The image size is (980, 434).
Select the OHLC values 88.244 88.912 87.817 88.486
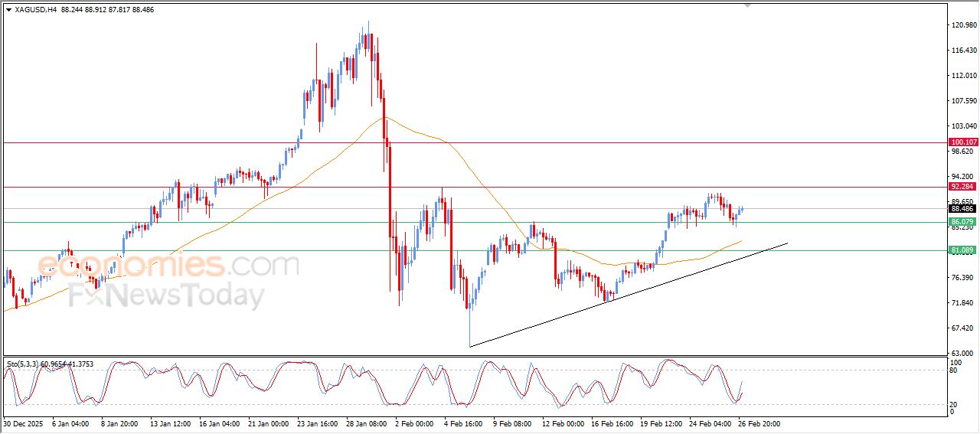(x=107, y=9)
